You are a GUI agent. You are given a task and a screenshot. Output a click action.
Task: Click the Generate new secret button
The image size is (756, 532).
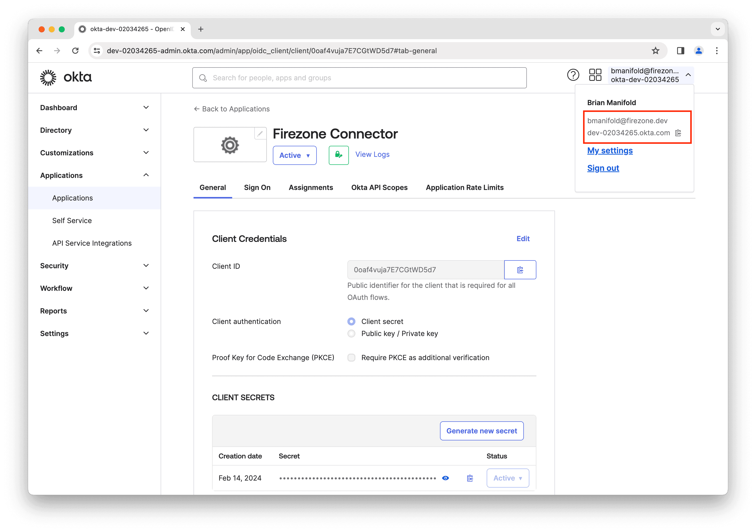click(x=481, y=431)
